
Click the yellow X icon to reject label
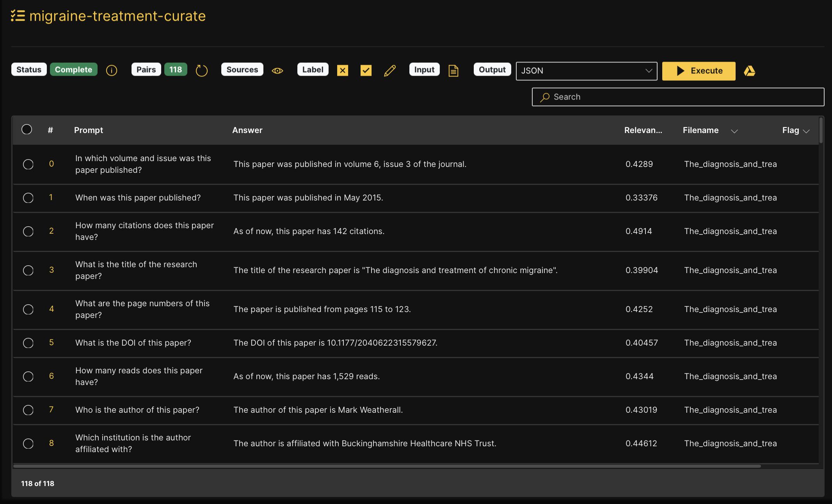tap(343, 71)
